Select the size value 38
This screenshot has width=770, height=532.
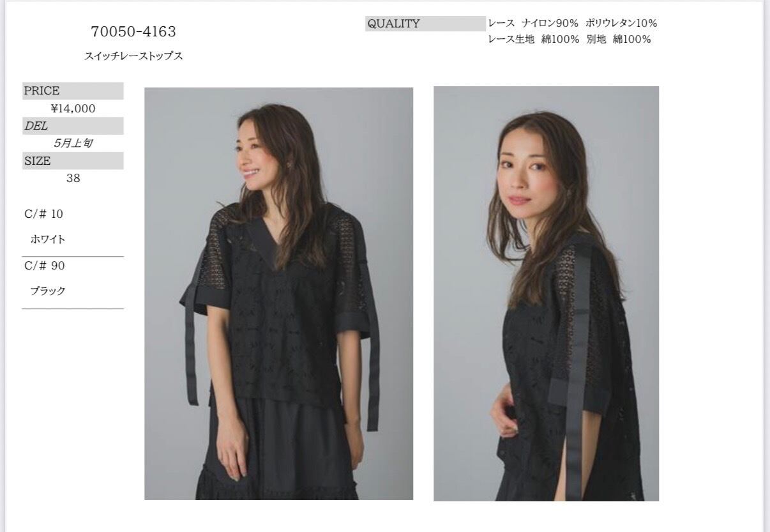[x=73, y=178]
